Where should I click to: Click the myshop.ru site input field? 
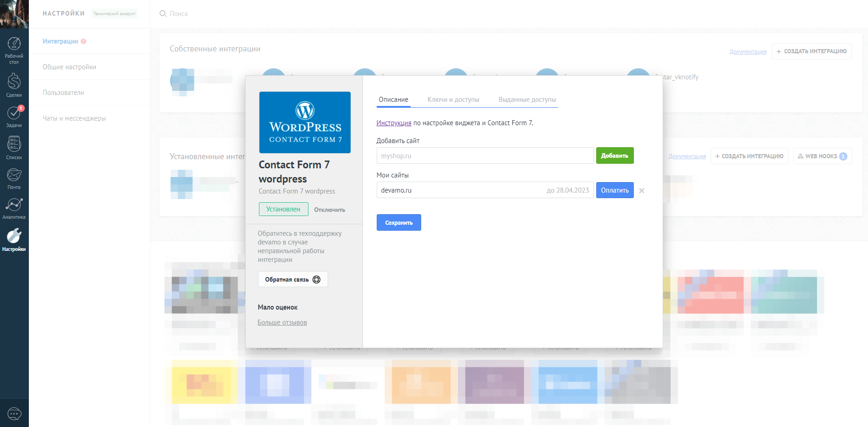point(485,156)
